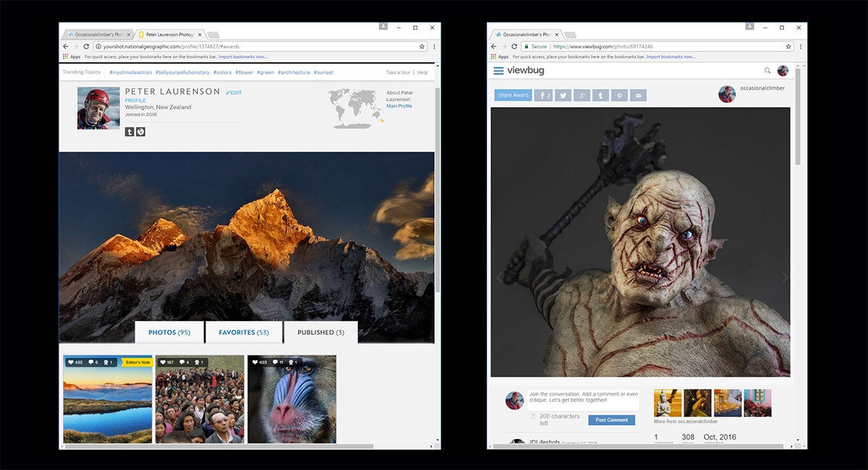Screen dimensions: 868x470
Task: Go back in the National Geographic window
Action: (x=66, y=46)
